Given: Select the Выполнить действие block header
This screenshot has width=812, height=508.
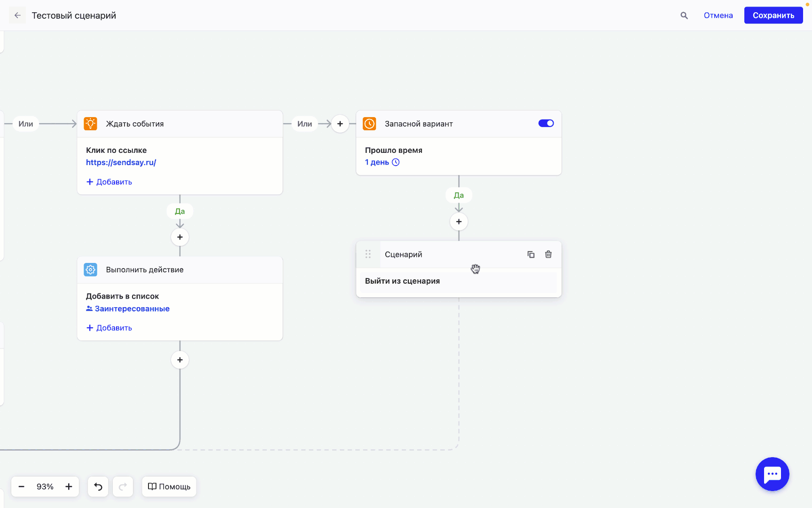Looking at the screenshot, I should coord(180,270).
